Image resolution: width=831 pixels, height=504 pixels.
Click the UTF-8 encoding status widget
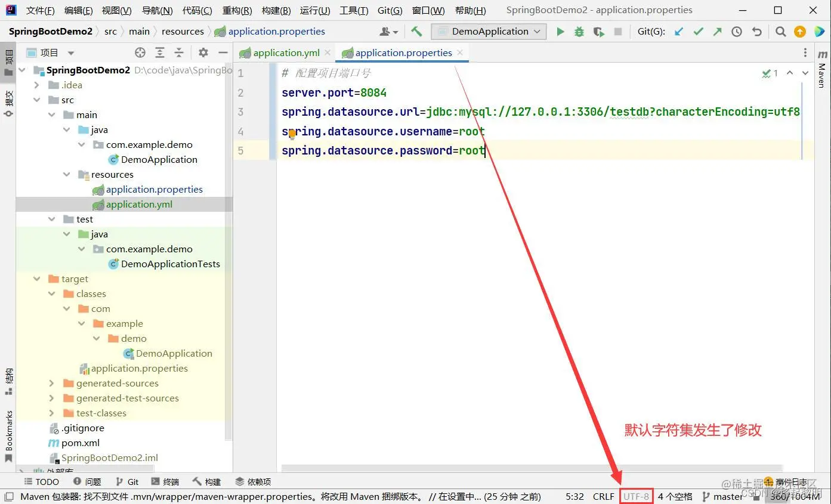[636, 496]
